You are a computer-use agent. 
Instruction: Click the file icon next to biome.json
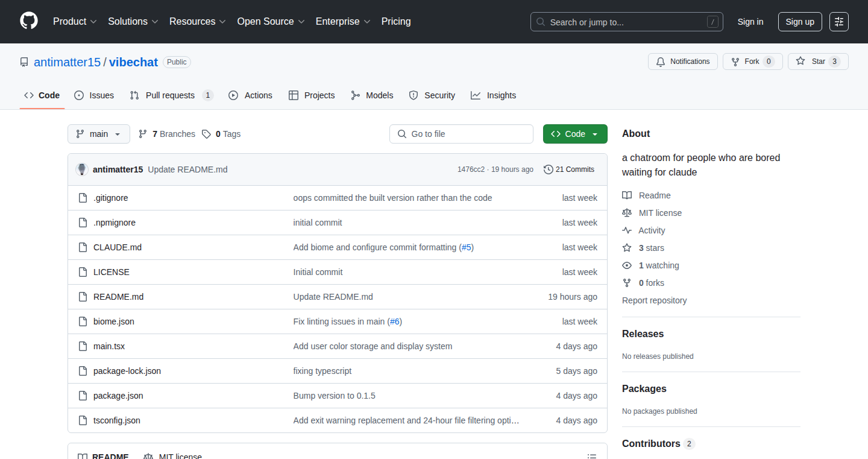click(83, 321)
